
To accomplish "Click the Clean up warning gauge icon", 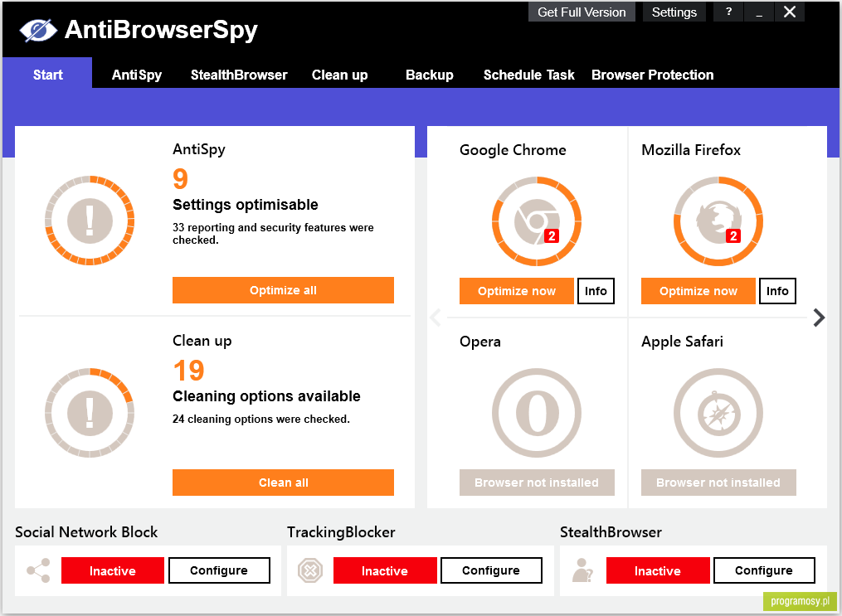I will pyautogui.click(x=90, y=413).
